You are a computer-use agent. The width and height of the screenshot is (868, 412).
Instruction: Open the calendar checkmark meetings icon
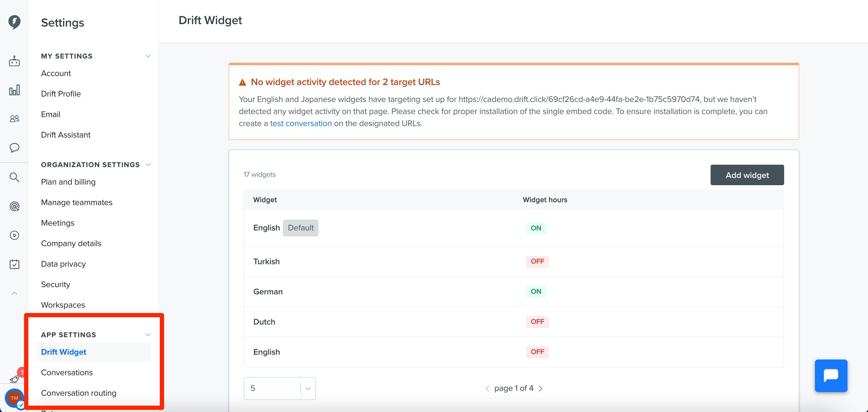(x=14, y=264)
